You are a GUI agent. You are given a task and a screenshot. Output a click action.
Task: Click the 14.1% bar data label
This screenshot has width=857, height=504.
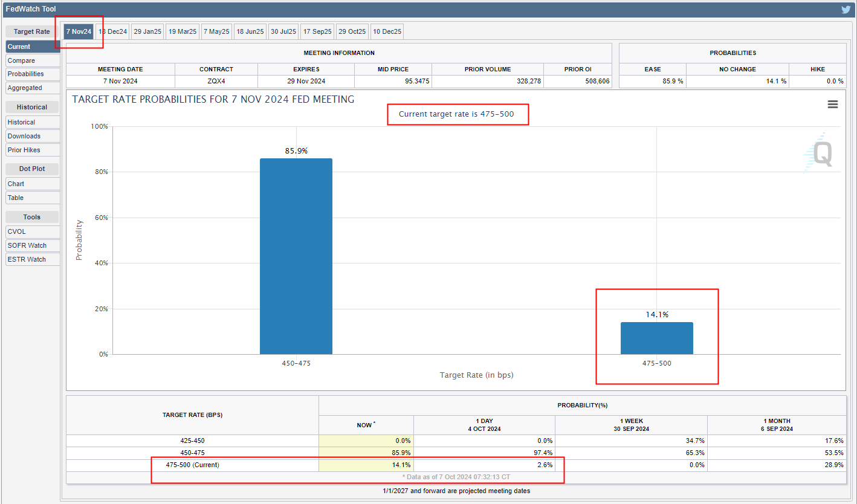pos(657,315)
